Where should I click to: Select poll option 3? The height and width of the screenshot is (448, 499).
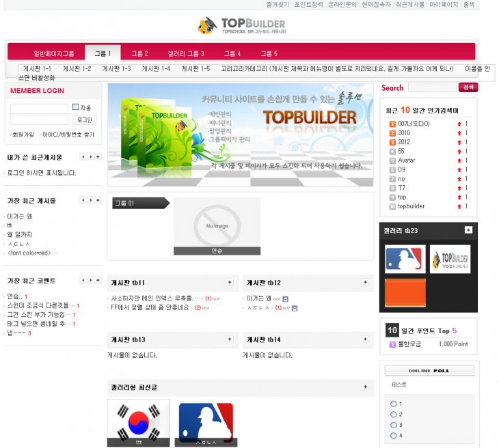point(394,425)
